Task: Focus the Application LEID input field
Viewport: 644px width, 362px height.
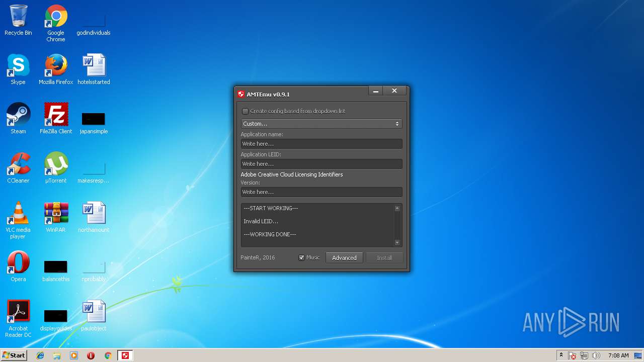Action: pyautogui.click(x=321, y=164)
